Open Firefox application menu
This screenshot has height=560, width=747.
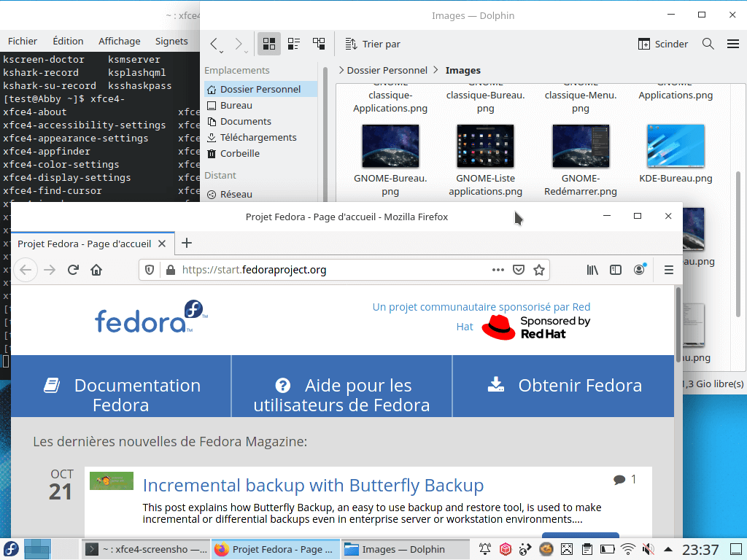point(669,270)
